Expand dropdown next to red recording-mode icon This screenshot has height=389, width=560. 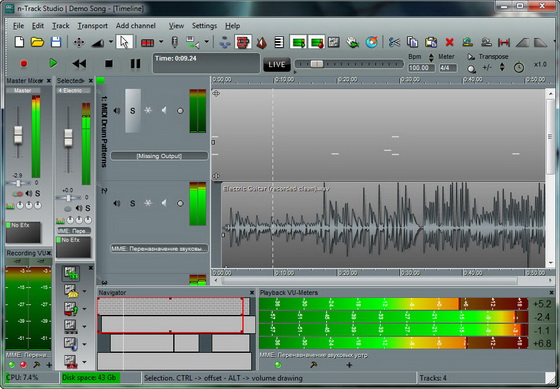[x=161, y=42]
